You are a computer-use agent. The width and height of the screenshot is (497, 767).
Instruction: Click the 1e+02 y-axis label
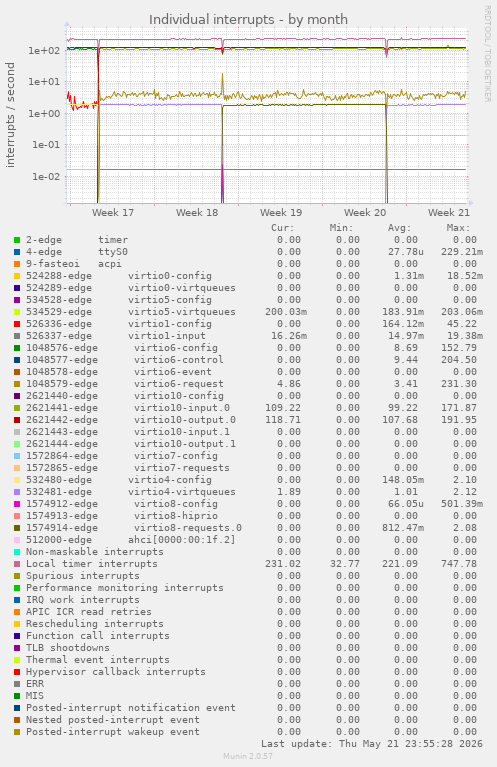(44, 50)
